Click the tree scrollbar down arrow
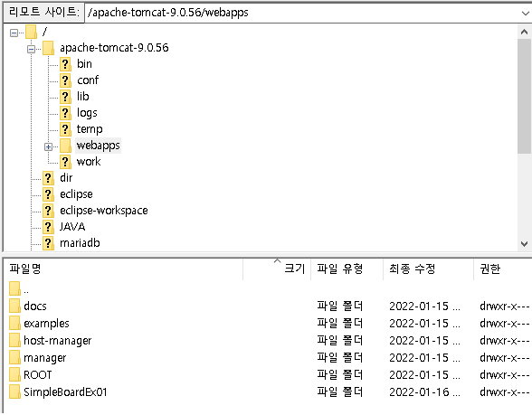 click(x=524, y=244)
